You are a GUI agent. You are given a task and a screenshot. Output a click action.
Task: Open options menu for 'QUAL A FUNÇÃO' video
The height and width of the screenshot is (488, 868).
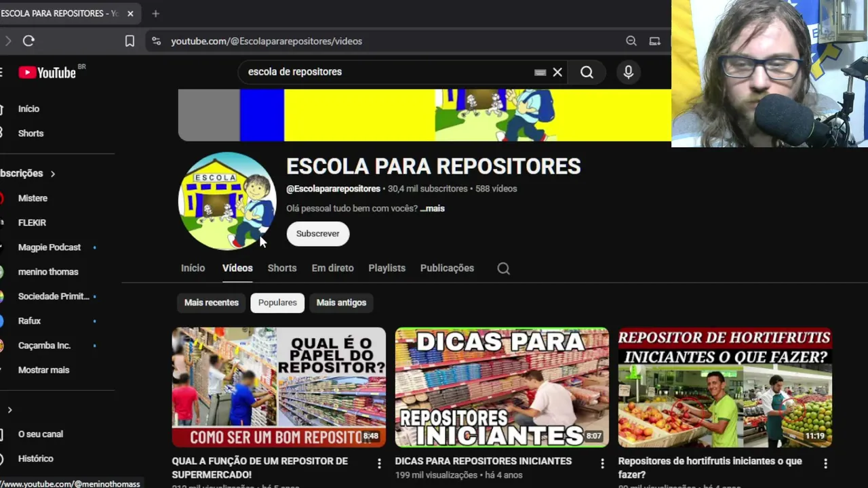coord(379,464)
